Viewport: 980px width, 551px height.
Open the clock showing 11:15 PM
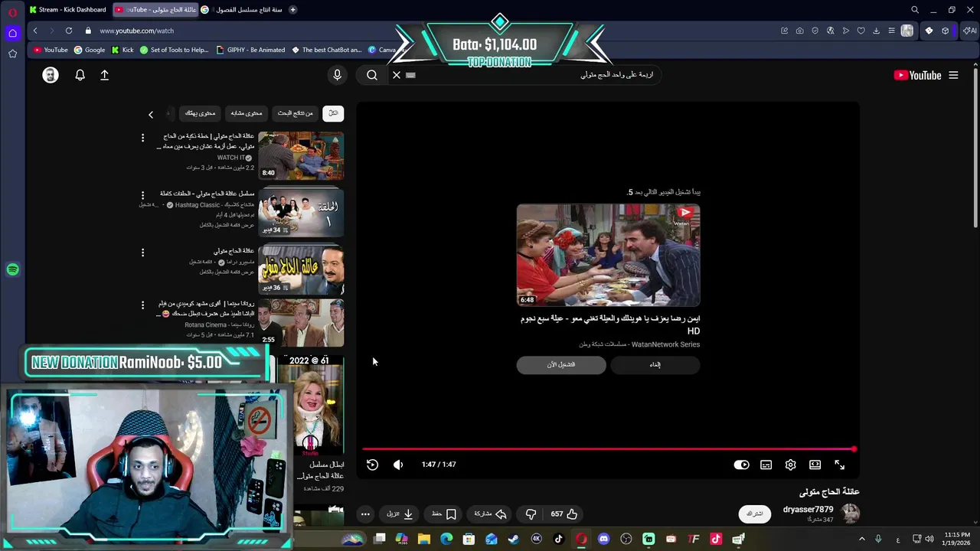(956, 539)
